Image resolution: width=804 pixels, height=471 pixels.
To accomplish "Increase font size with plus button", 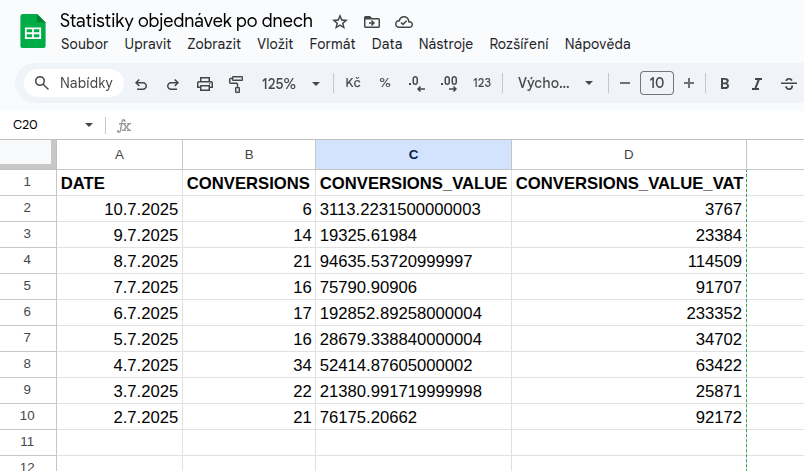I will 689,83.
